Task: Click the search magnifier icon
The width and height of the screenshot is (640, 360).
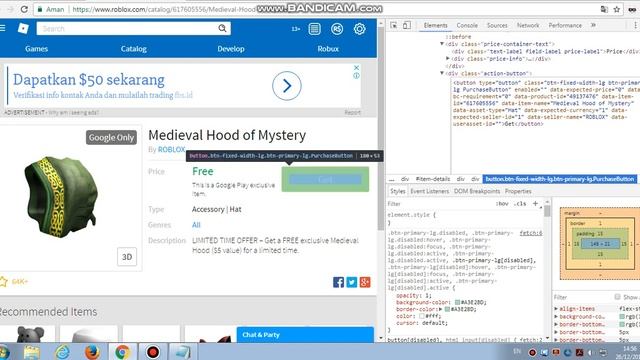Action: (x=222, y=28)
